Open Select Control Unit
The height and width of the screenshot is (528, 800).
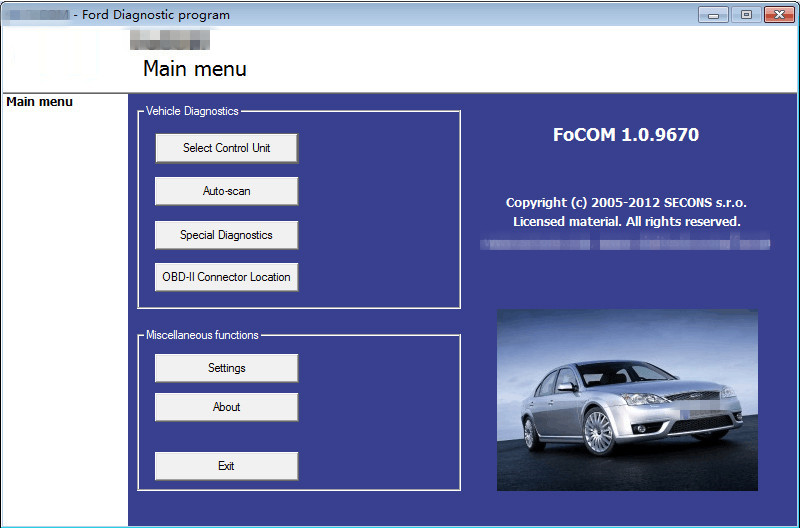227,148
